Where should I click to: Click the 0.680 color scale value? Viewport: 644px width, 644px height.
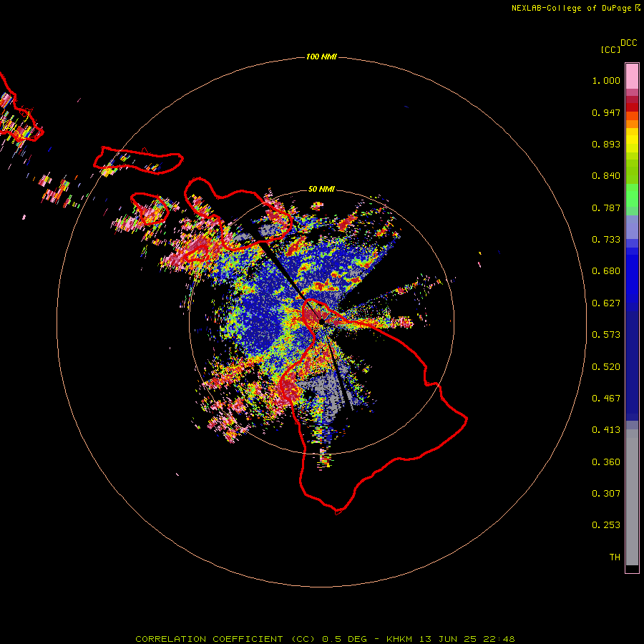[x=606, y=271]
